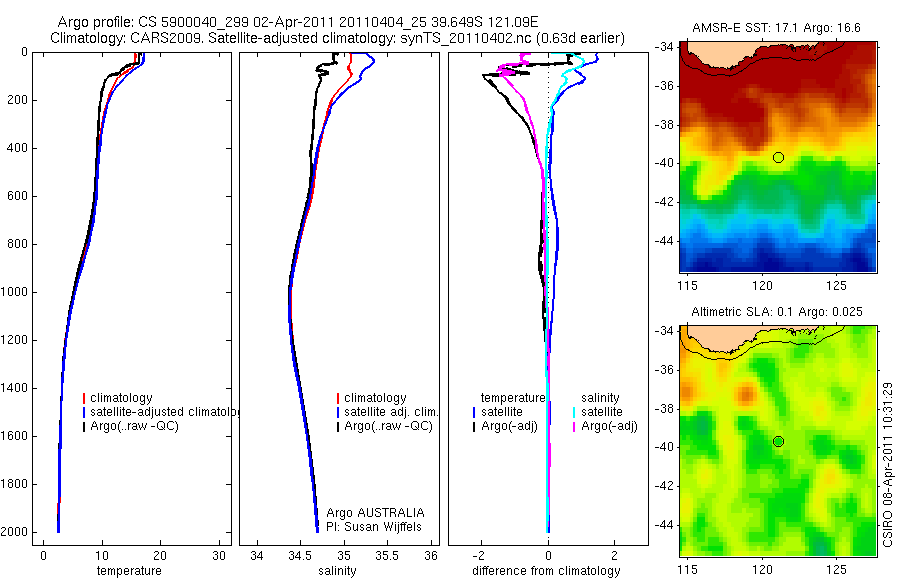Click blue temperature satellite legend marker in difference plot

(x=474, y=412)
